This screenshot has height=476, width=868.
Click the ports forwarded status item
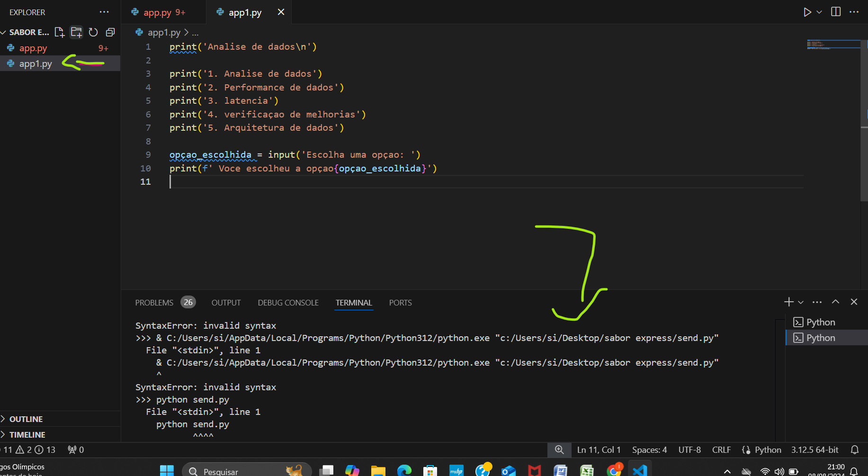click(76, 449)
